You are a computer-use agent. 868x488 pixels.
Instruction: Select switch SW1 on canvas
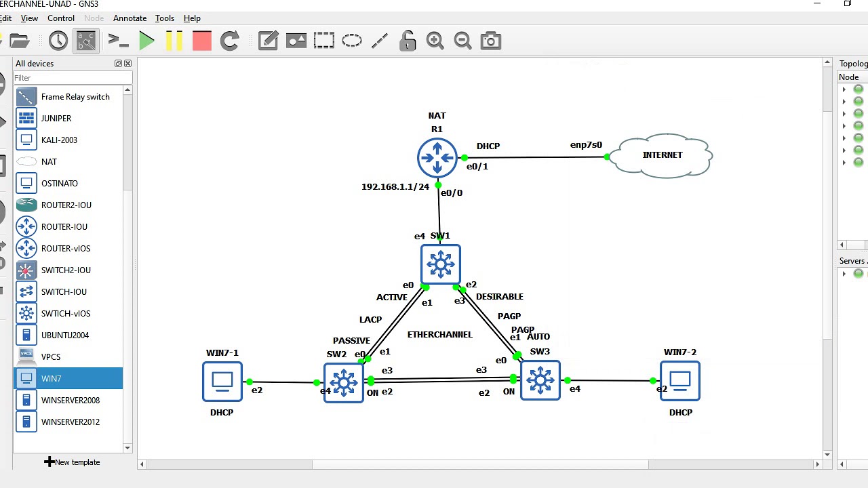[441, 264]
